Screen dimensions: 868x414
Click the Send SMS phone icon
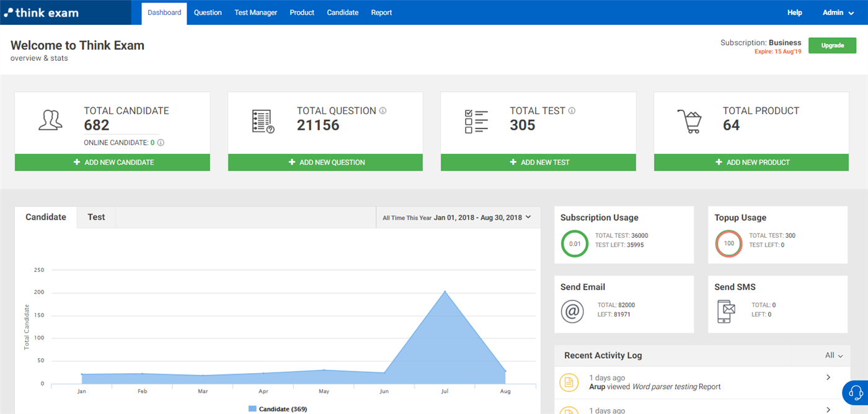pyautogui.click(x=726, y=311)
